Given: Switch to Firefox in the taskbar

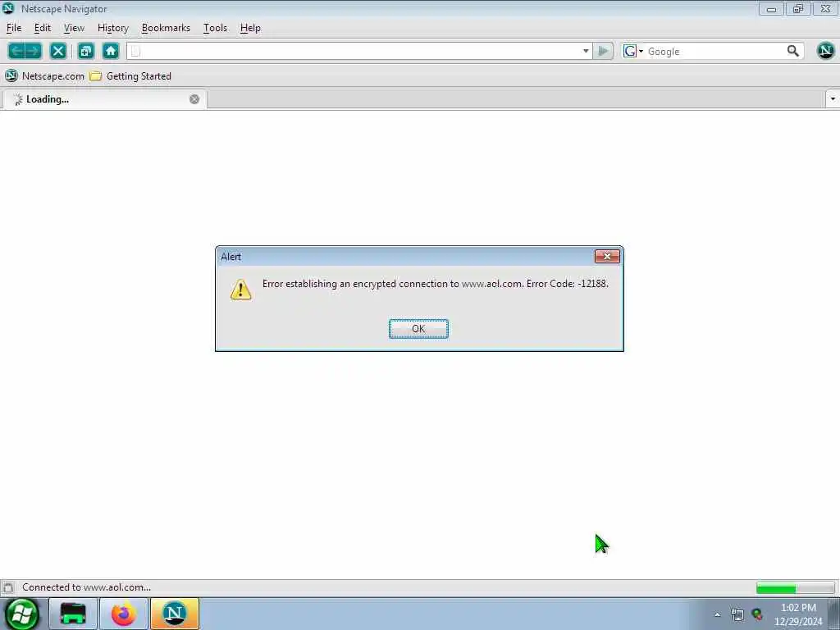Looking at the screenshot, I should point(124,614).
